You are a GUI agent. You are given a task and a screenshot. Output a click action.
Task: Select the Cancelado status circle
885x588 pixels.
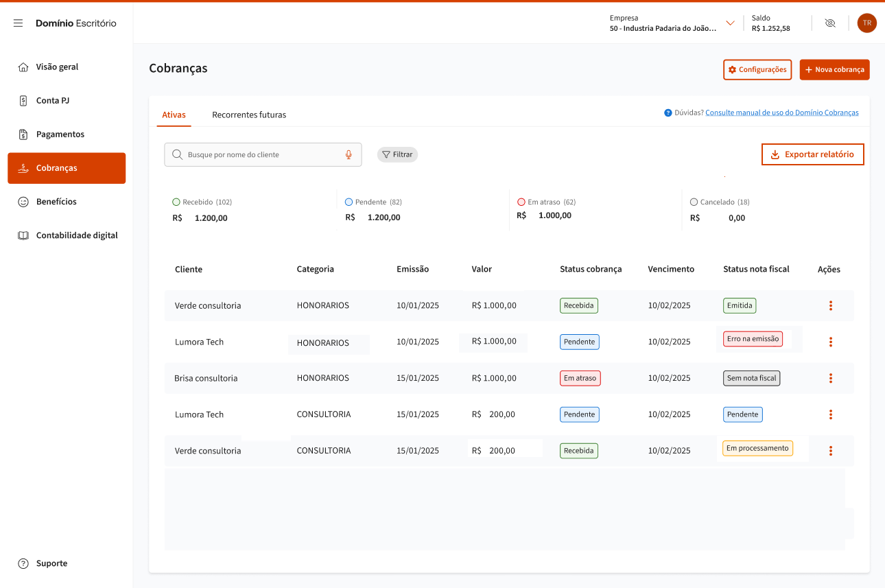point(694,202)
